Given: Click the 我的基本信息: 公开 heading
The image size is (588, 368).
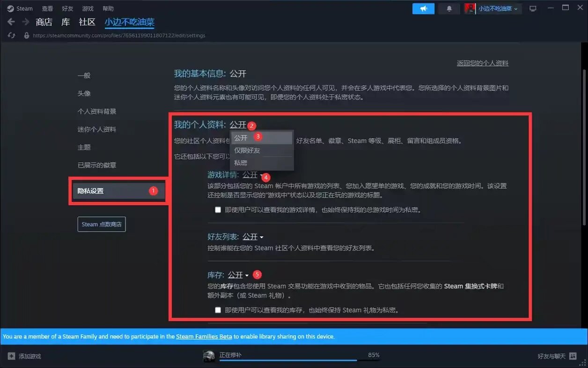Looking at the screenshot, I should pyautogui.click(x=210, y=74).
